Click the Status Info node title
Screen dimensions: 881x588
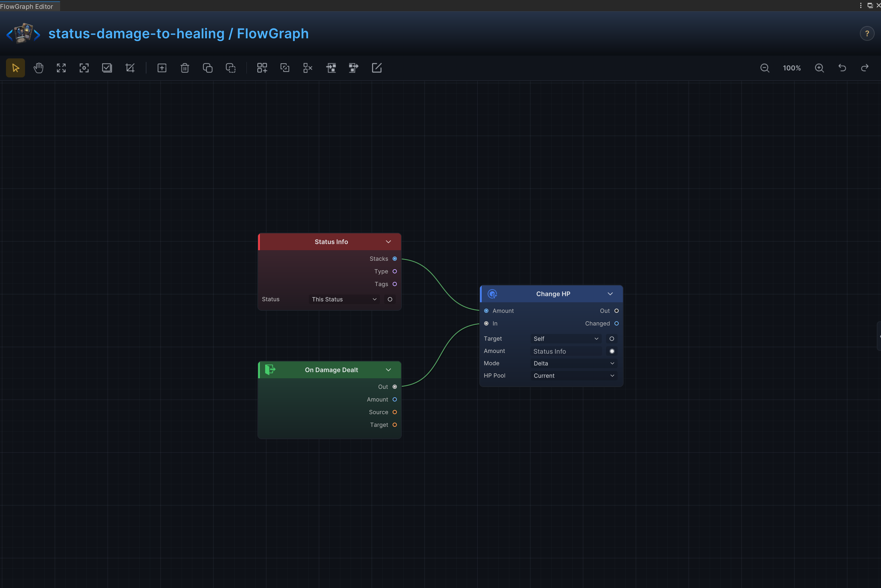tap(331, 242)
